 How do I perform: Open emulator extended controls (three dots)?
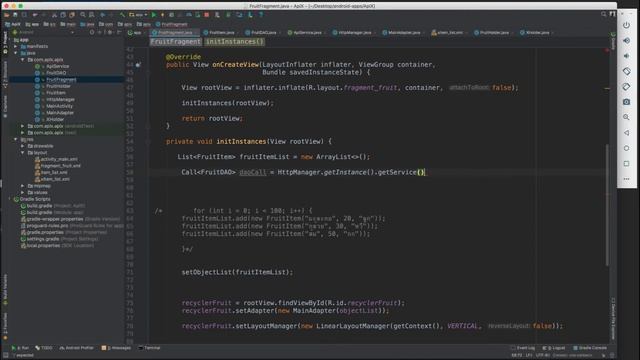coord(626,179)
